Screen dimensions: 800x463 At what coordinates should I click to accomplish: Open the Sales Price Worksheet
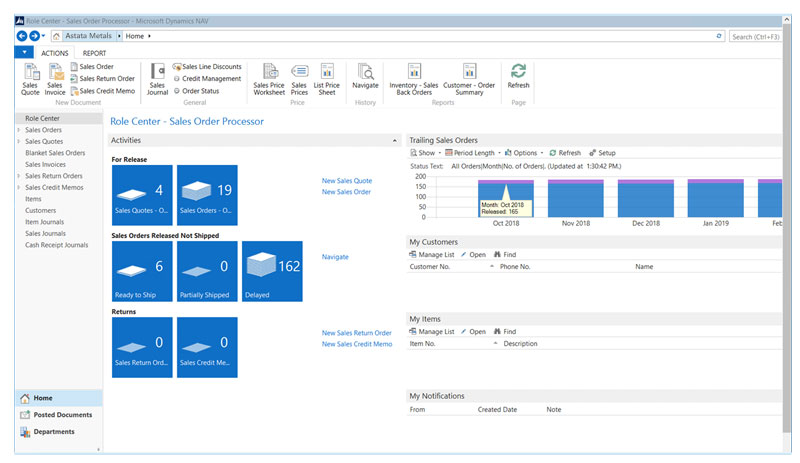point(269,79)
